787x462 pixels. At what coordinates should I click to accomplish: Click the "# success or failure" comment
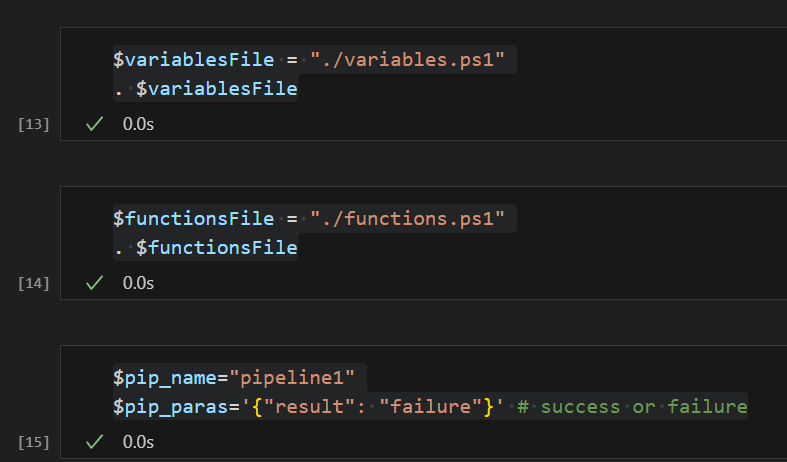pyautogui.click(x=632, y=407)
